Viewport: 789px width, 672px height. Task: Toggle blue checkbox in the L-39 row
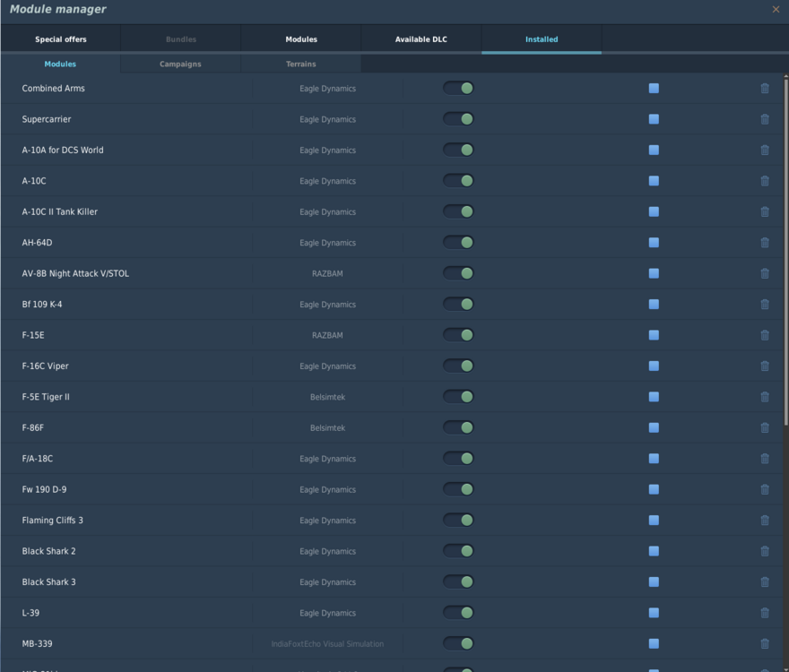pos(654,613)
